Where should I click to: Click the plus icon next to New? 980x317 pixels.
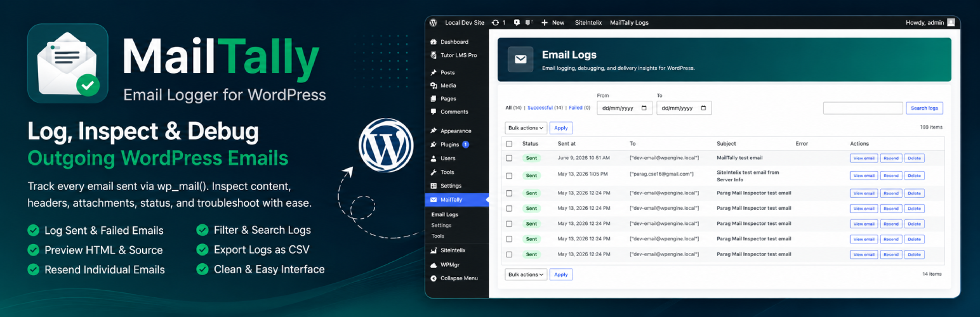(x=544, y=22)
